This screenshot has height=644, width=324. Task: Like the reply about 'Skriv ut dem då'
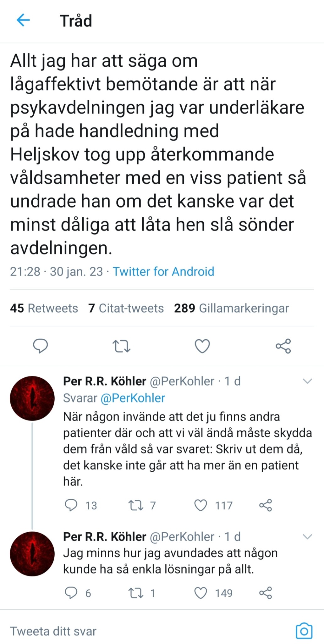click(x=200, y=505)
